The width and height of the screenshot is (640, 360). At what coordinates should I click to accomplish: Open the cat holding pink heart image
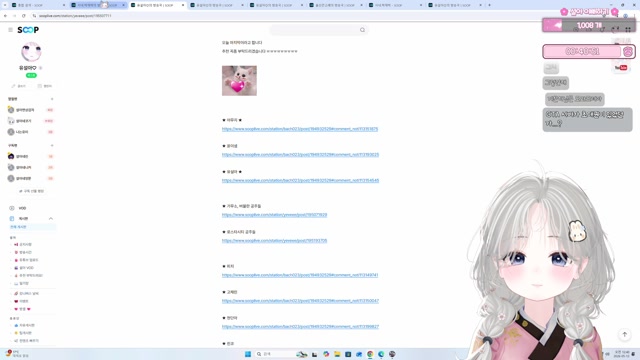pos(239,81)
